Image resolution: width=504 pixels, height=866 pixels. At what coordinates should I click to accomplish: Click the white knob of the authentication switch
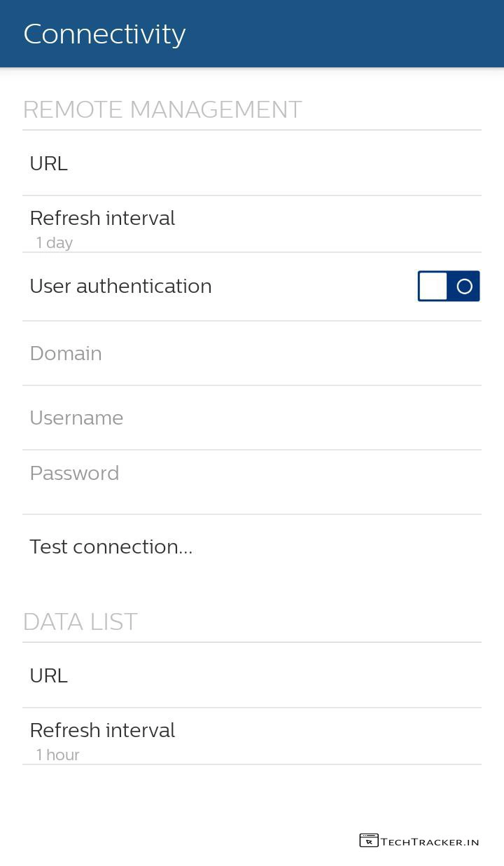[433, 286]
